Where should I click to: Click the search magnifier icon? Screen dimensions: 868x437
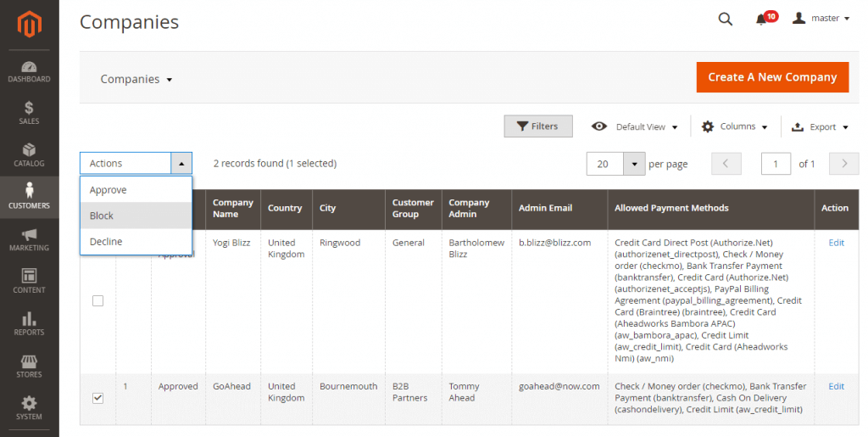point(725,20)
